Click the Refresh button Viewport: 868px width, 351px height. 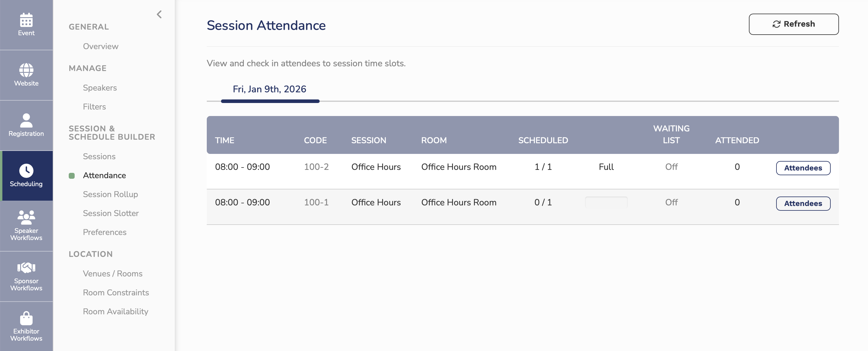point(794,24)
